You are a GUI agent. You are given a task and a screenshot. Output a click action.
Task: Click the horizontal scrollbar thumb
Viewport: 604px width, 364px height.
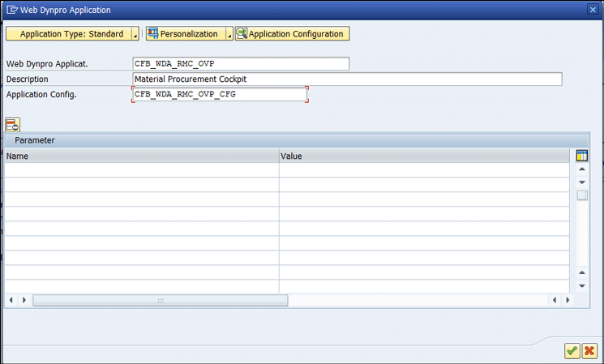(x=161, y=301)
